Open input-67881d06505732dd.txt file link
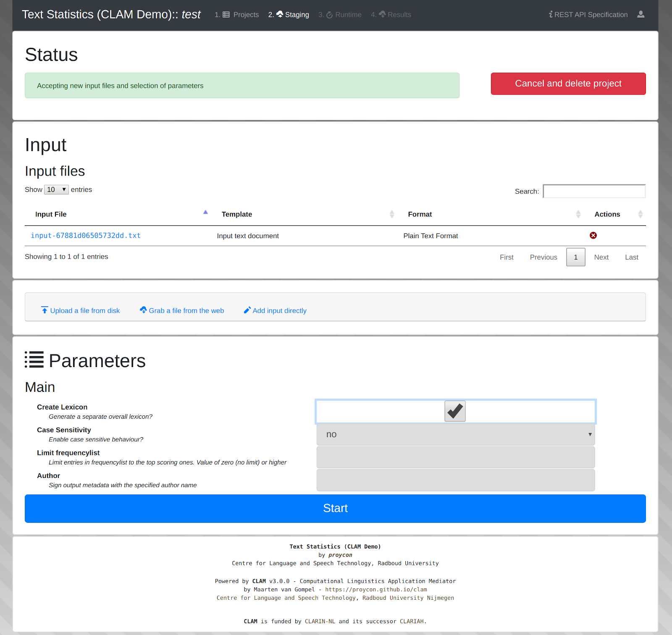Image resolution: width=672 pixels, height=635 pixels. pyautogui.click(x=85, y=236)
